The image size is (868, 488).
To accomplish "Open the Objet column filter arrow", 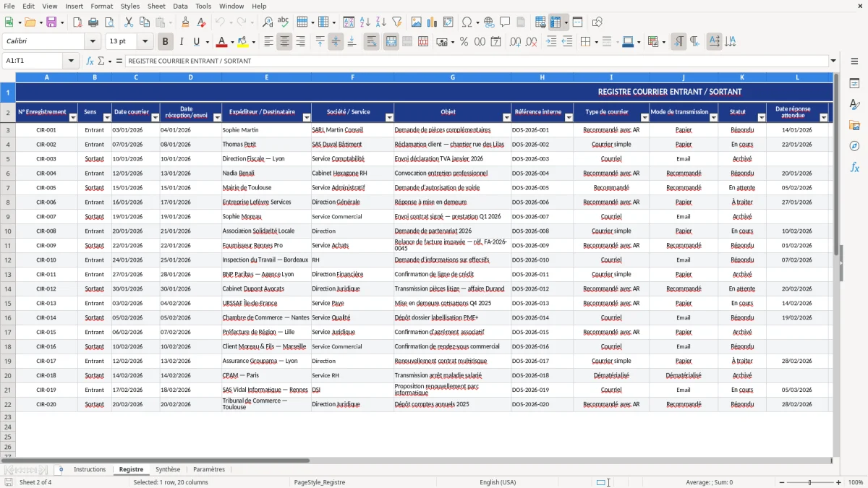I will (506, 117).
